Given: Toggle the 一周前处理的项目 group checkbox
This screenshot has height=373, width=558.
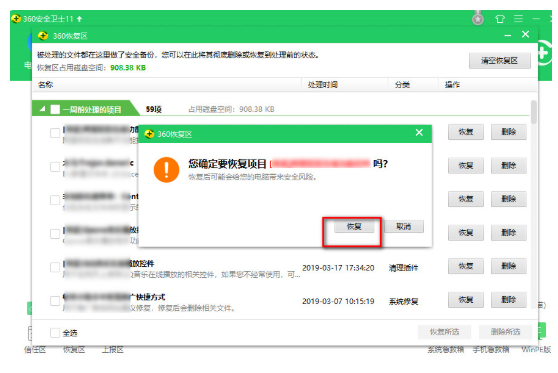Looking at the screenshot, I should point(55,109).
